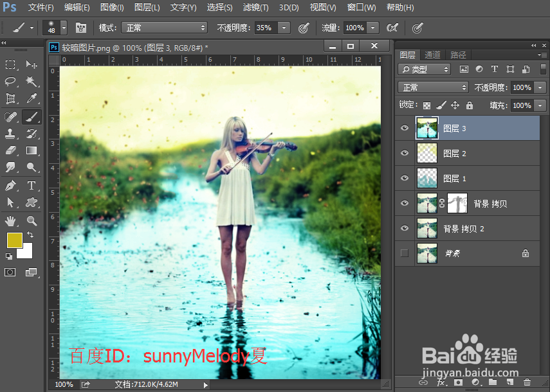This screenshot has height=392, width=550.
Task: Select the Lasso tool
Action: point(10,81)
